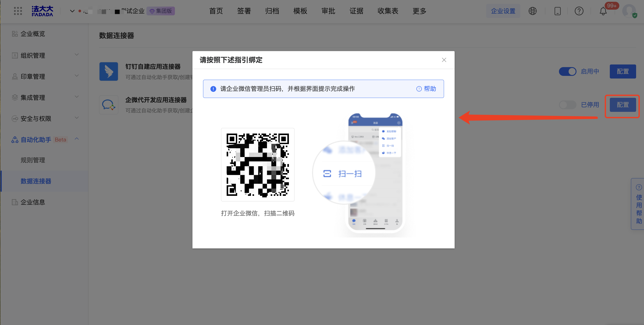
Task: Open the 首页 tab
Action: 216,11
